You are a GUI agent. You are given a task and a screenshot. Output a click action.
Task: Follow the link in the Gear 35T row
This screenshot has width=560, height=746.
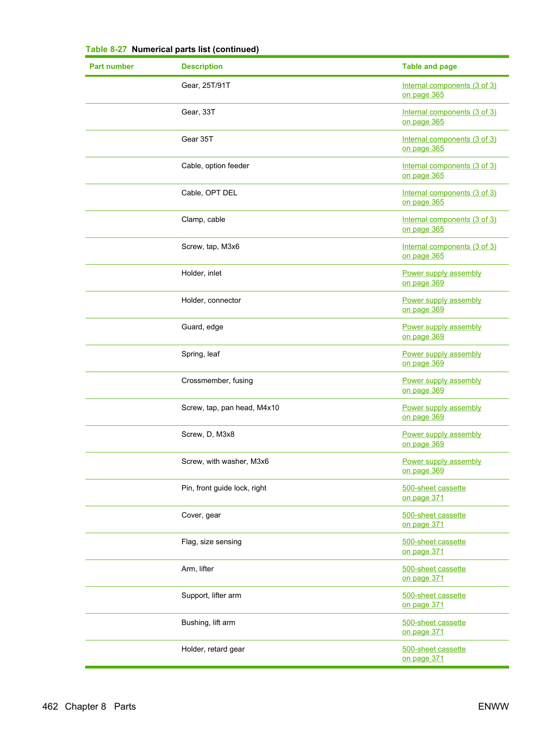pyautogui.click(x=449, y=144)
